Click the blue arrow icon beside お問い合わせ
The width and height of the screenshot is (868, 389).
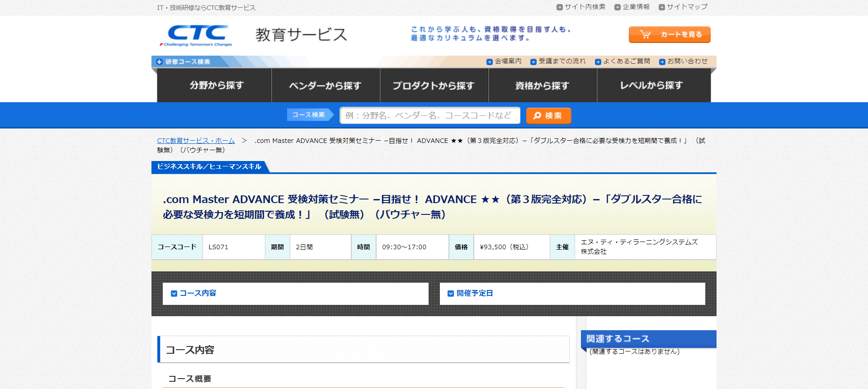tap(662, 62)
